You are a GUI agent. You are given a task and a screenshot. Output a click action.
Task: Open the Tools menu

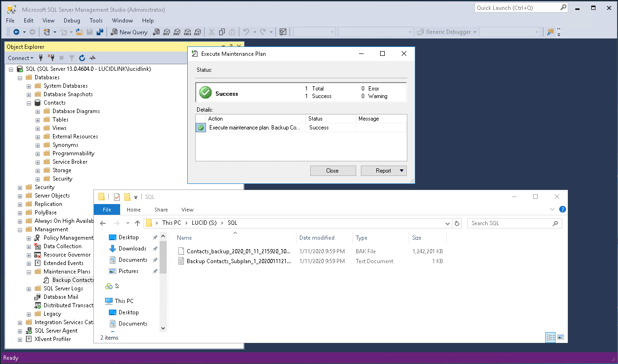point(96,21)
